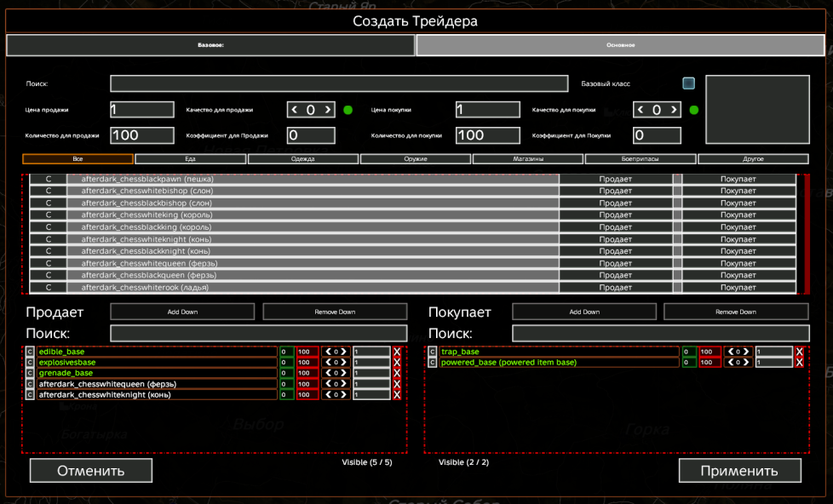Click C icon beside explosivesbase
The width and height of the screenshot is (833, 504).
[x=30, y=363]
